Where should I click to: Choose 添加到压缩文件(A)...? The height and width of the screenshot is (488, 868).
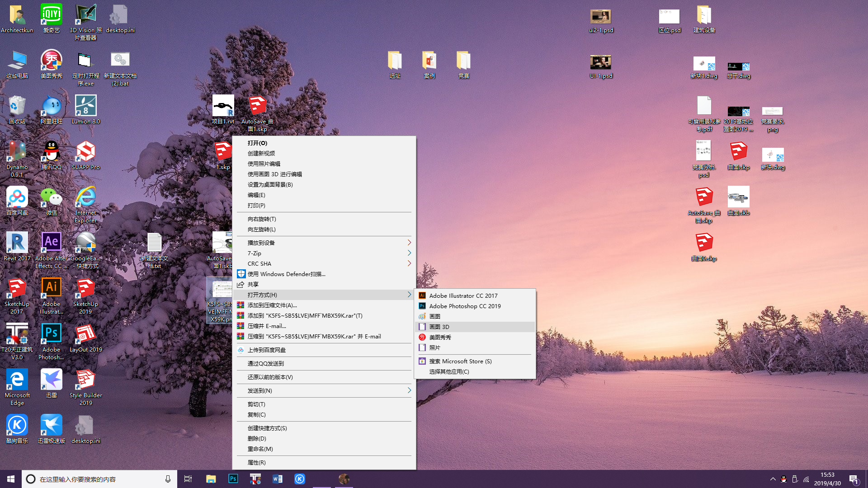pyautogui.click(x=324, y=305)
